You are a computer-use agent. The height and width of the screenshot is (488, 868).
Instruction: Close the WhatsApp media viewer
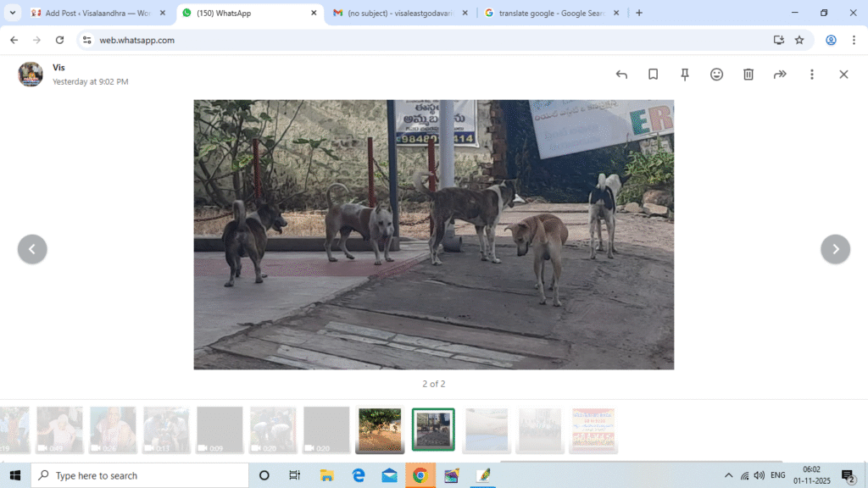(x=843, y=75)
